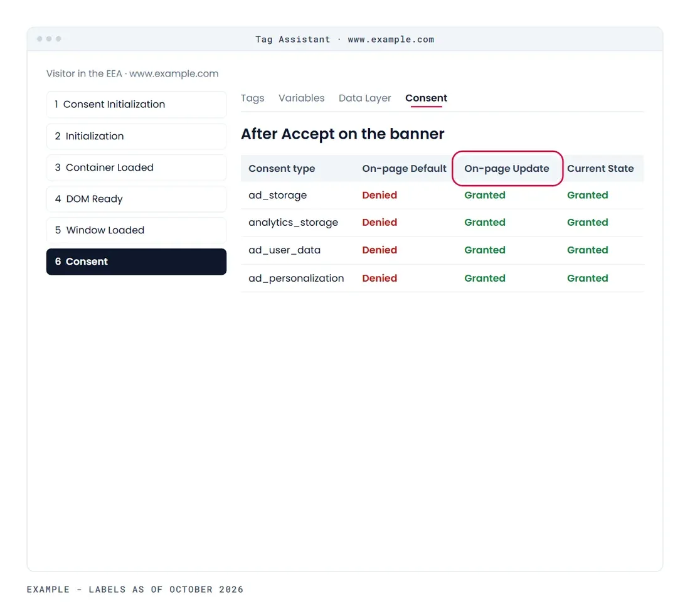Image resolution: width=690 pixels, height=616 pixels.
Task: Click the Current State column header
Action: click(600, 169)
